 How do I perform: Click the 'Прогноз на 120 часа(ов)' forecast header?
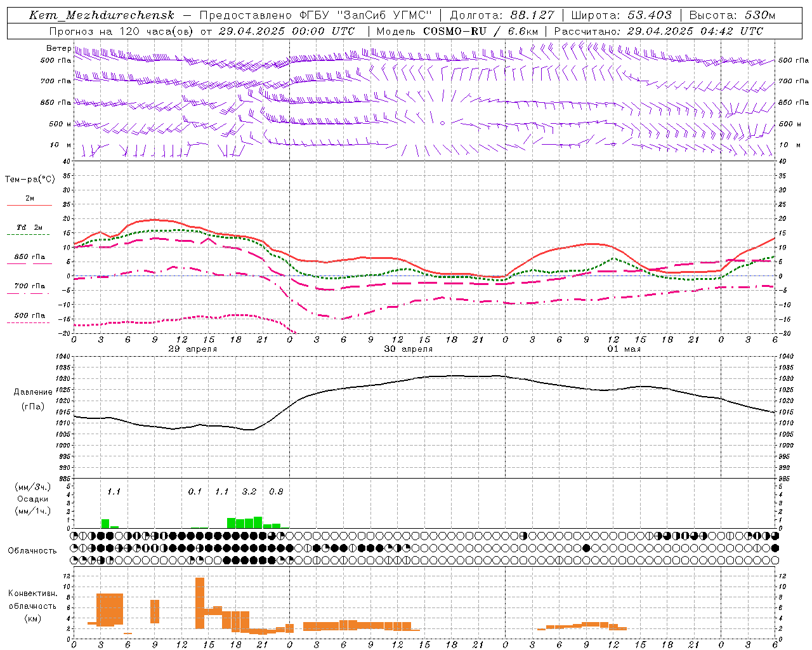pyautogui.click(x=122, y=31)
